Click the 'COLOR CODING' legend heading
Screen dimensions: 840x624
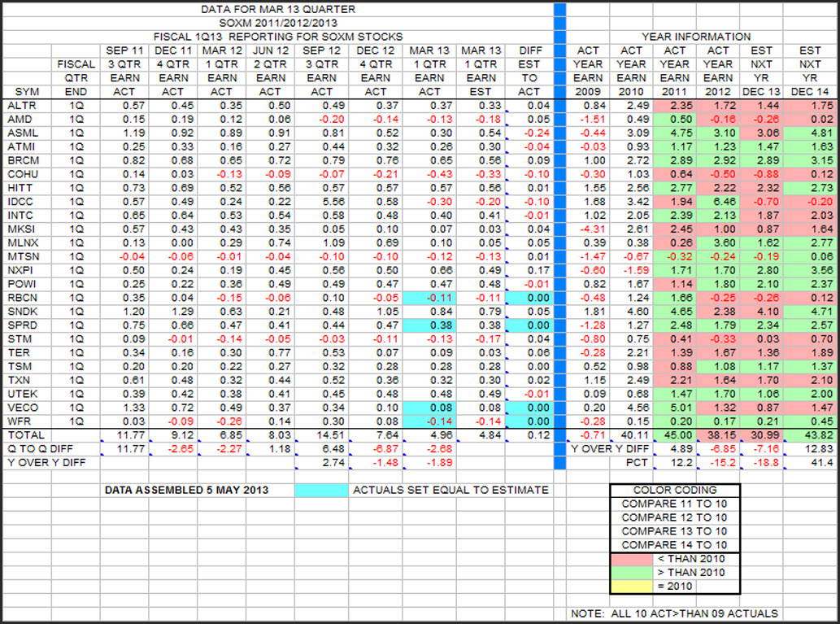674,491
